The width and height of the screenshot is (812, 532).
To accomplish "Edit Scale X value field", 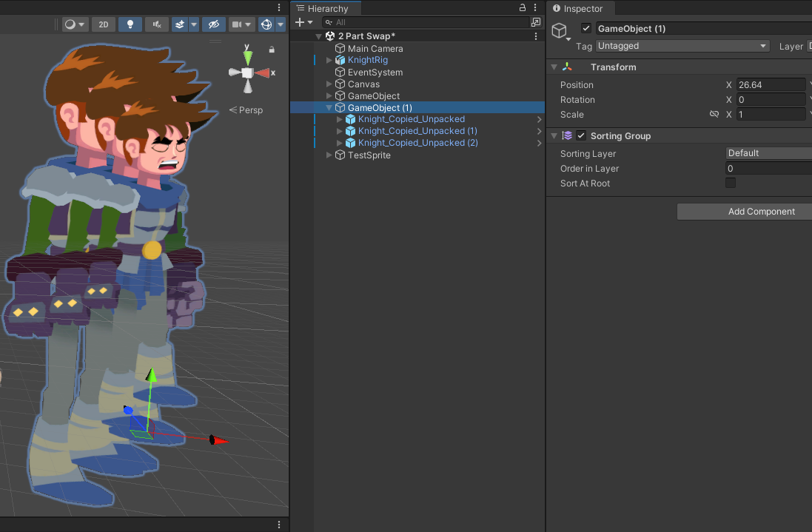I will coord(771,115).
